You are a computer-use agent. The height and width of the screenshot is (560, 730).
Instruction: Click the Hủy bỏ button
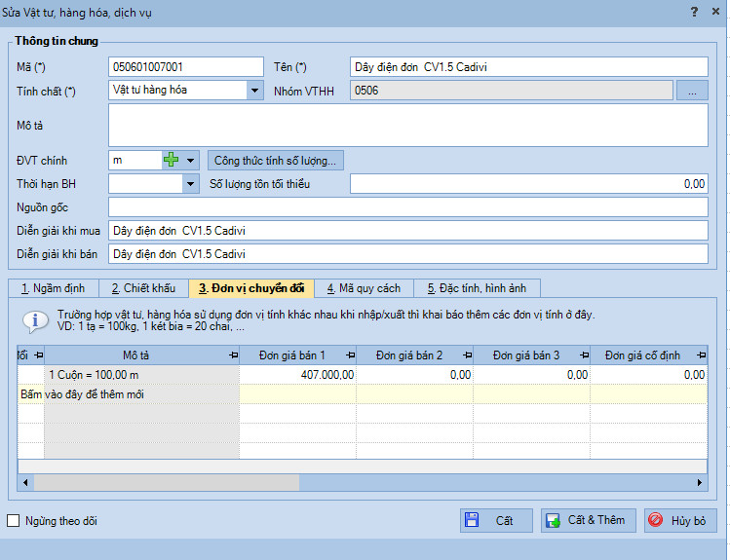click(680, 520)
